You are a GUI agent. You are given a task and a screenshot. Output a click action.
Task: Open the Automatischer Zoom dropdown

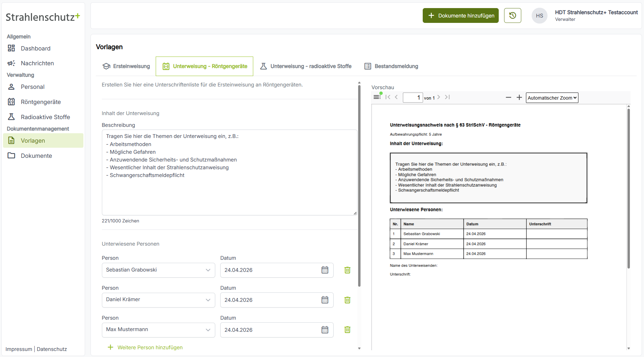[x=552, y=98]
